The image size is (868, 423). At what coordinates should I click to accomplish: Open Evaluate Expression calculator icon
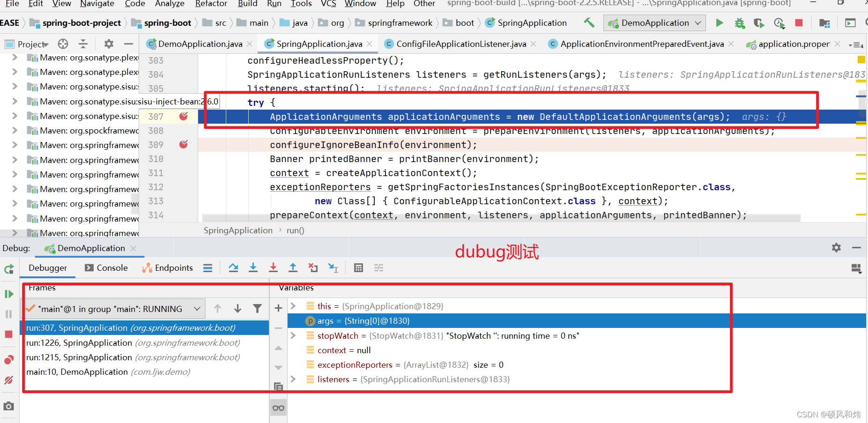click(358, 268)
